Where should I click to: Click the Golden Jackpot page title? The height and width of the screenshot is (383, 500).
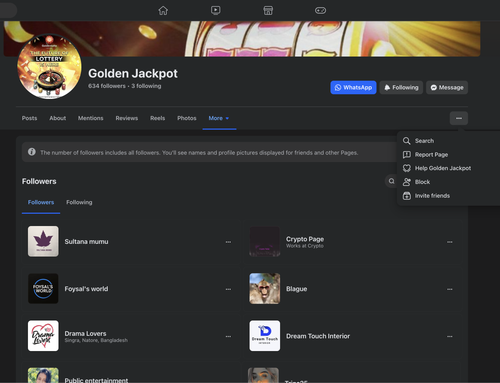pos(133,73)
